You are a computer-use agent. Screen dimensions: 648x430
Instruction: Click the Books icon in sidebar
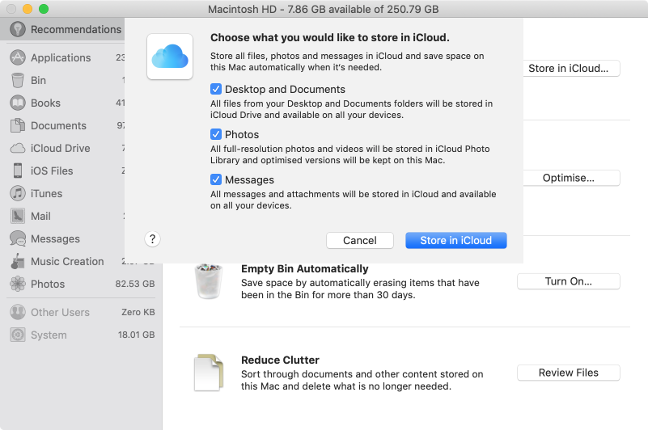[18, 103]
